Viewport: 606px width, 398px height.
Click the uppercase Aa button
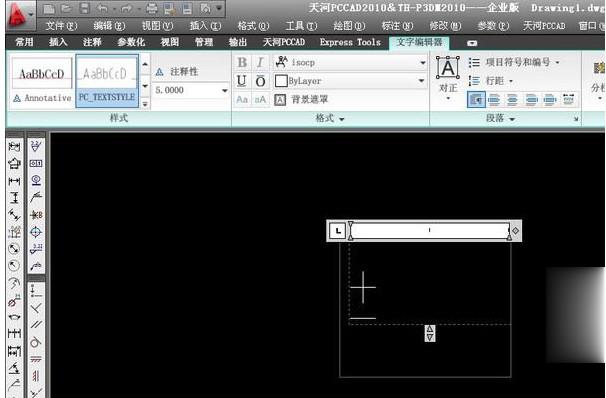242,100
